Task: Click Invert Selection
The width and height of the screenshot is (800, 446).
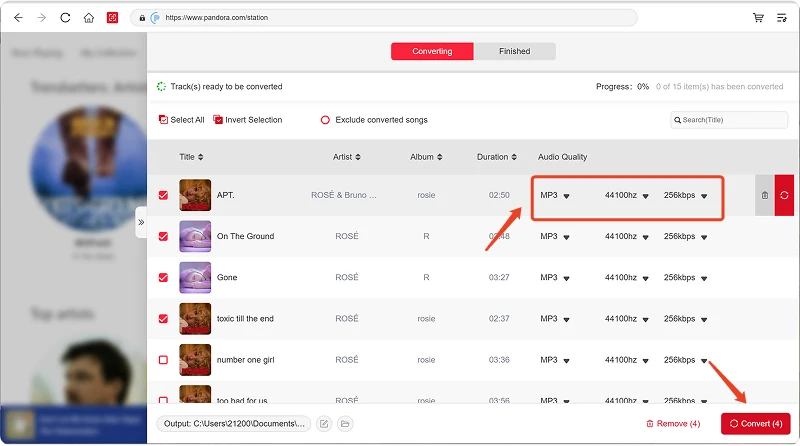Action: point(248,120)
